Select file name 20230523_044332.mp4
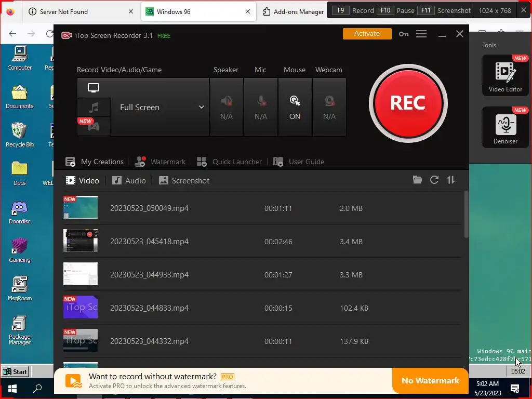This screenshot has width=532, height=399. tap(149, 341)
